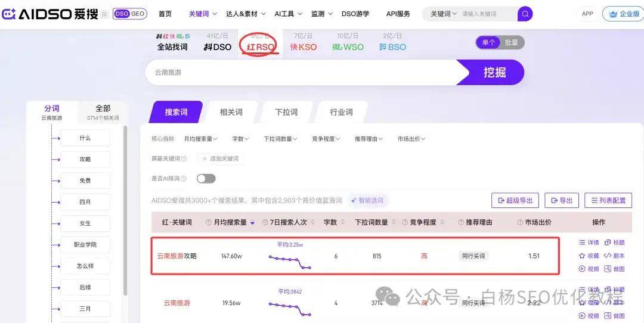Screen dimensions: 644x323
Task: Open the 竞争程度 filter dropdown
Action: (326, 139)
